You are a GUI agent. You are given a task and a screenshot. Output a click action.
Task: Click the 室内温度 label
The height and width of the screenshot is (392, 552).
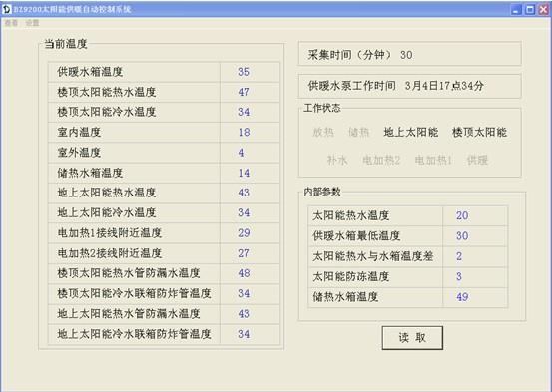79,132
